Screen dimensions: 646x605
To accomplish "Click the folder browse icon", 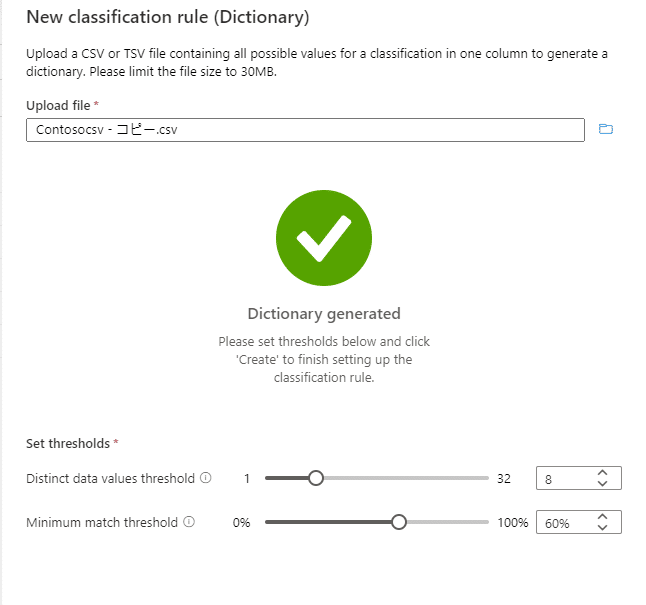I will pyautogui.click(x=604, y=129).
